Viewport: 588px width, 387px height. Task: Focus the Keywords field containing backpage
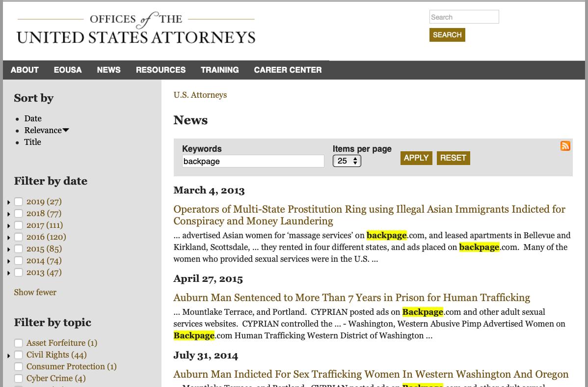(253, 162)
